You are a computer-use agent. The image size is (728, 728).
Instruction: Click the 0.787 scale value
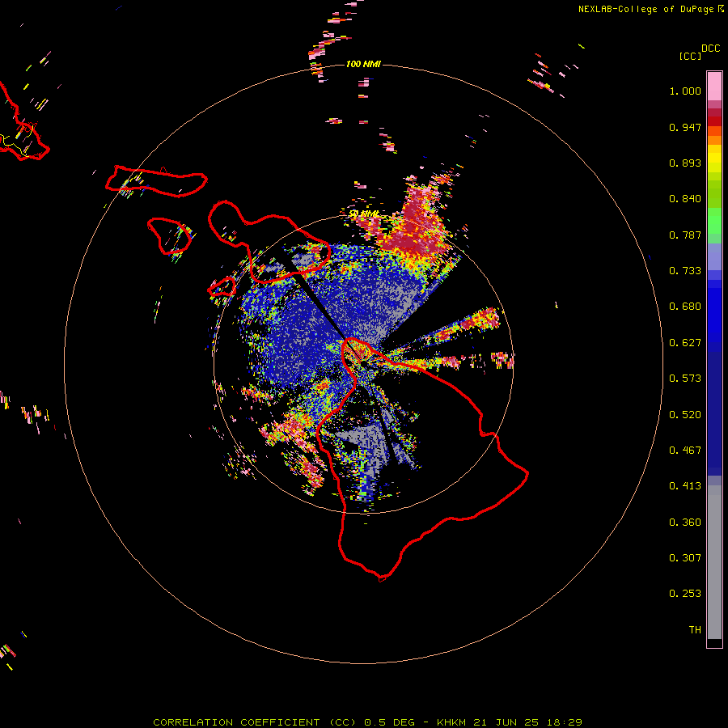(x=685, y=235)
